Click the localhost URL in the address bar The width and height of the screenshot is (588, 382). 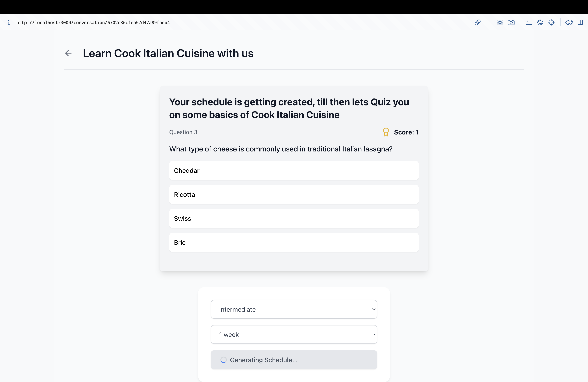click(x=93, y=22)
